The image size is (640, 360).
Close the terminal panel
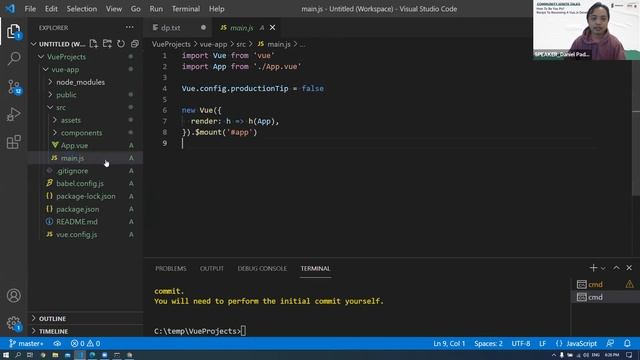click(x=629, y=268)
